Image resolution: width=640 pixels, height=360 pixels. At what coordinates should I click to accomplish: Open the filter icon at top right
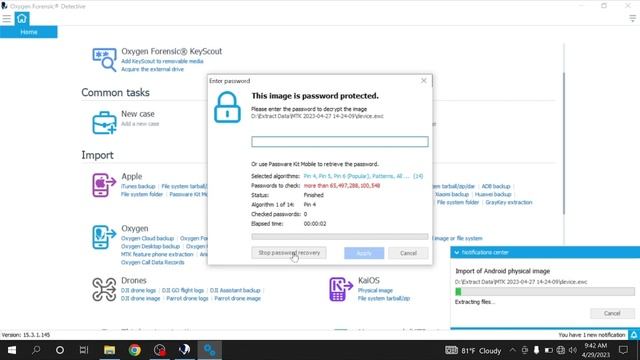[632, 19]
